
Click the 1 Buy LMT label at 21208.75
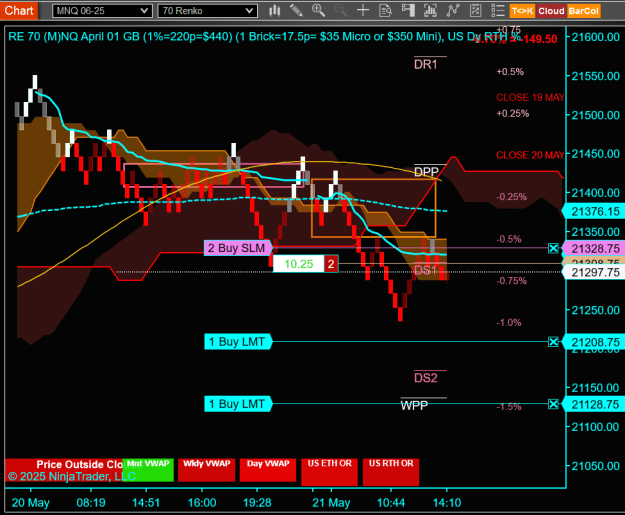[x=238, y=342]
